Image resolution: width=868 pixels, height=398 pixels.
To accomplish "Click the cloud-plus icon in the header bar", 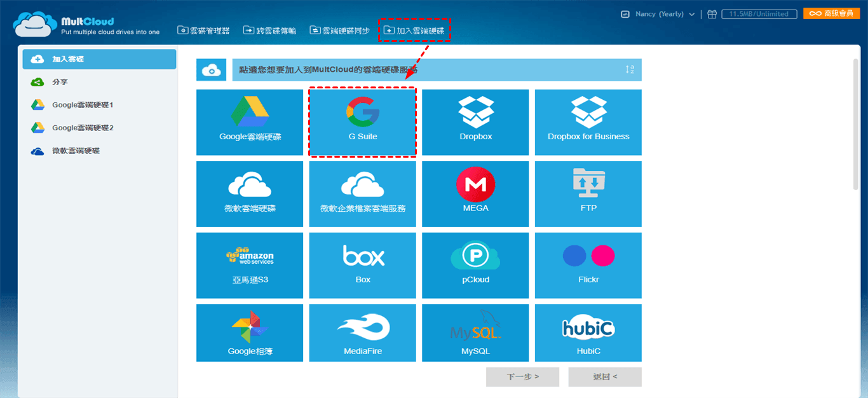I will [x=212, y=71].
